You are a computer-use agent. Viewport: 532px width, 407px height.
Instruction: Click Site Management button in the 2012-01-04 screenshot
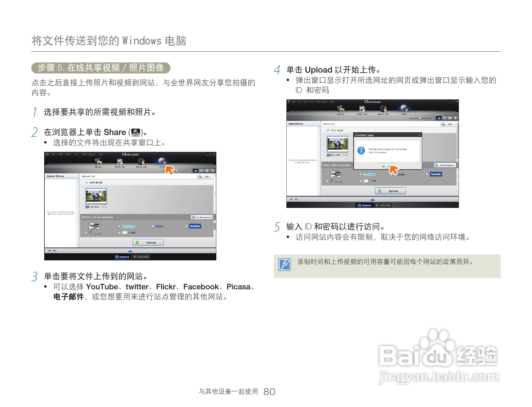coord(202,217)
